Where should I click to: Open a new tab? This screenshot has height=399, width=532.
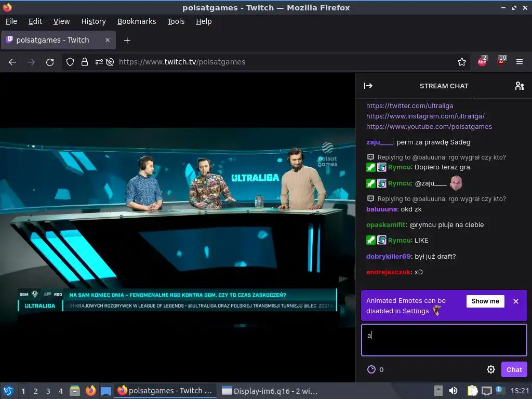tap(127, 41)
